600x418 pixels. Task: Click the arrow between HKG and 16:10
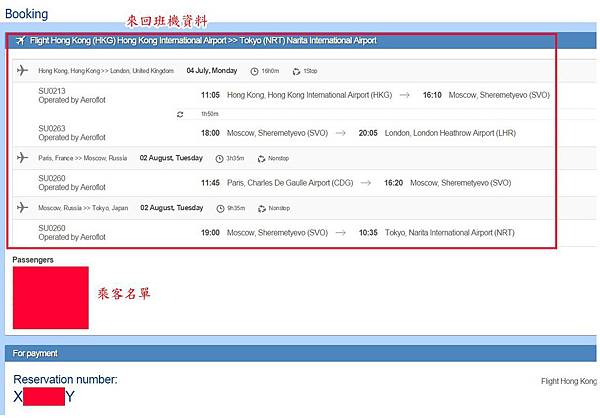[x=404, y=95]
